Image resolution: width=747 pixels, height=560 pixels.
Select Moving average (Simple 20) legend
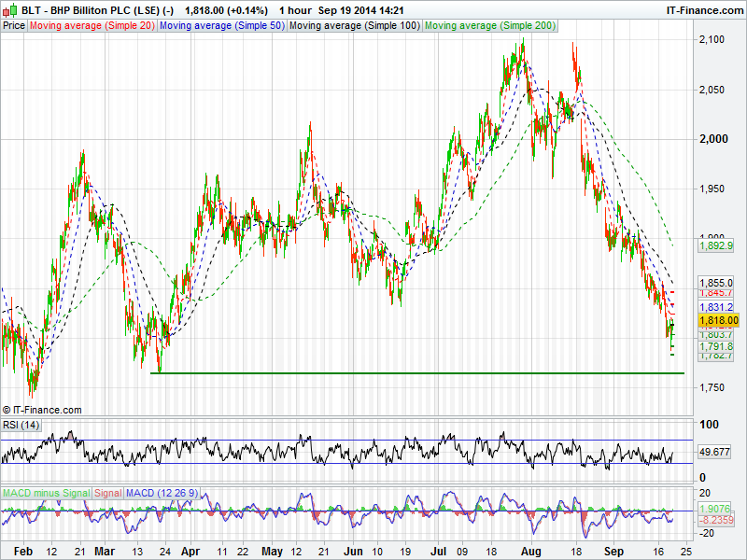point(92,25)
